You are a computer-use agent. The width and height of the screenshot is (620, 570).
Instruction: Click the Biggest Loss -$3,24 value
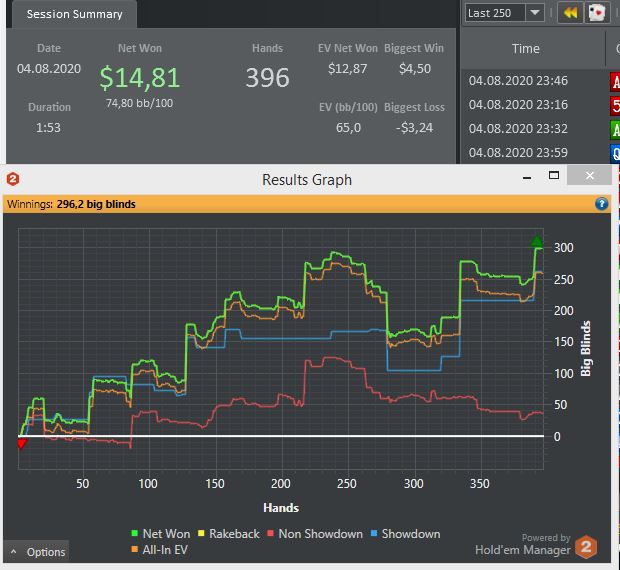coord(414,128)
